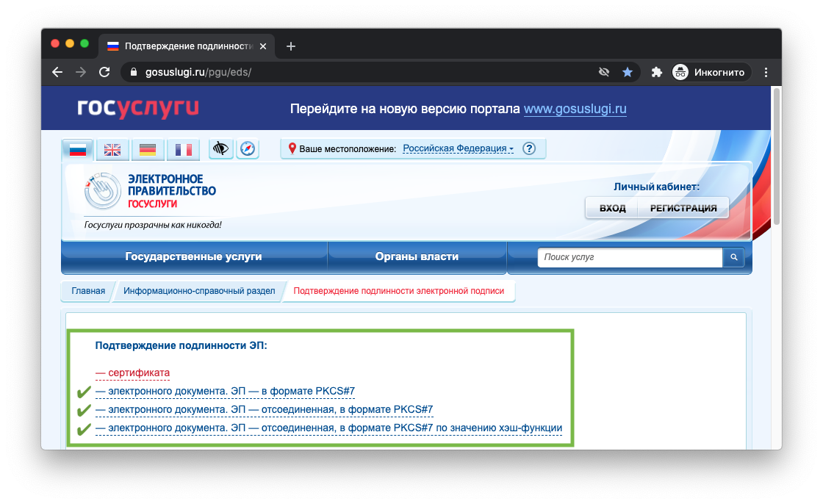
Task: Click the search magnifier button
Action: pyautogui.click(x=733, y=257)
